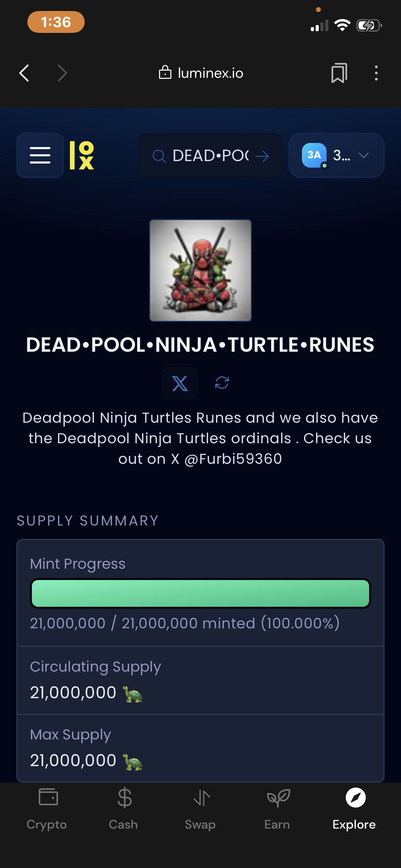Click the 3A wallet avatar
401x868 pixels.
point(314,155)
